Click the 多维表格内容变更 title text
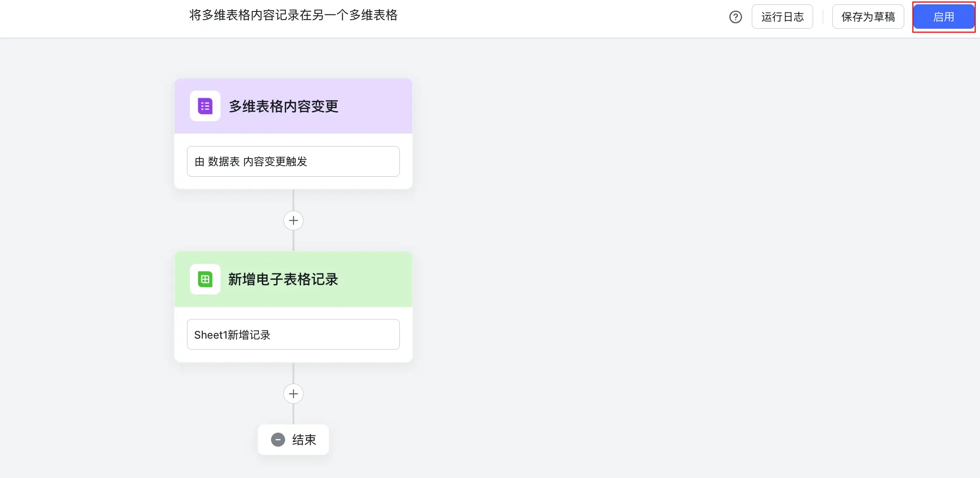Screen dimensions: 980x478 click(x=283, y=106)
